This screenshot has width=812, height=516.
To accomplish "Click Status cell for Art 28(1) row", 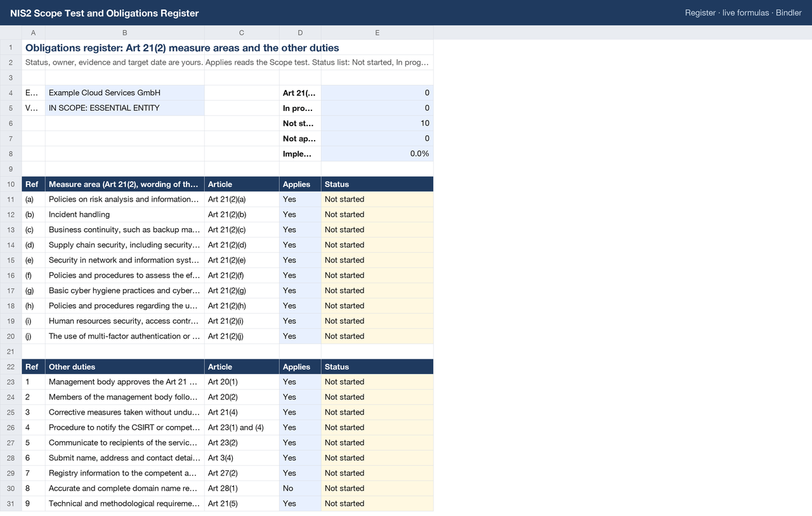I will [377, 489].
